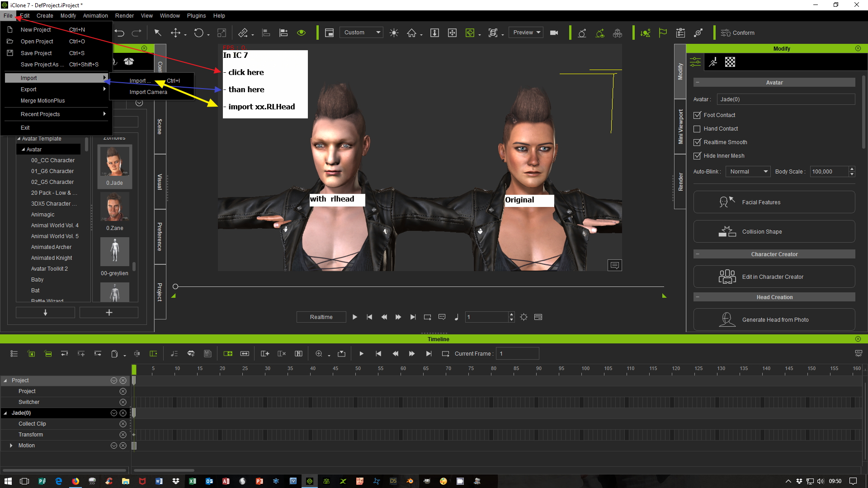Screen dimensions: 868x488
Task: Click X toggle on Collect Clip track
Action: pyautogui.click(x=123, y=424)
